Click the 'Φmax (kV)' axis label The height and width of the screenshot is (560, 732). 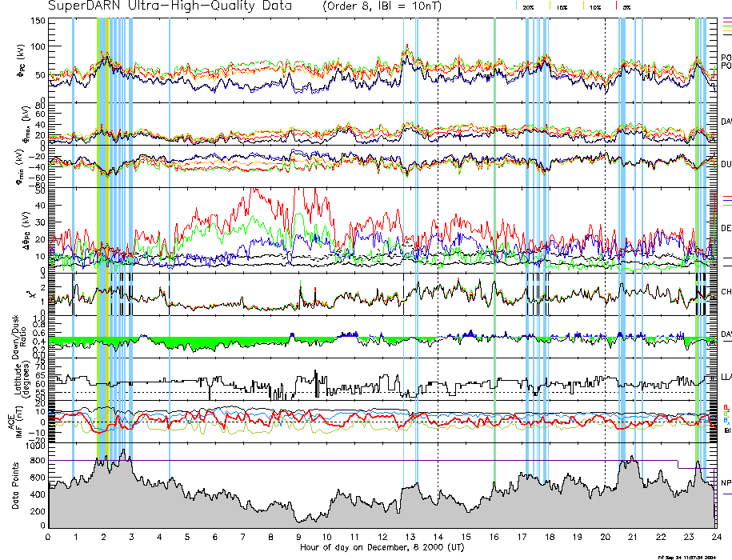[25, 123]
